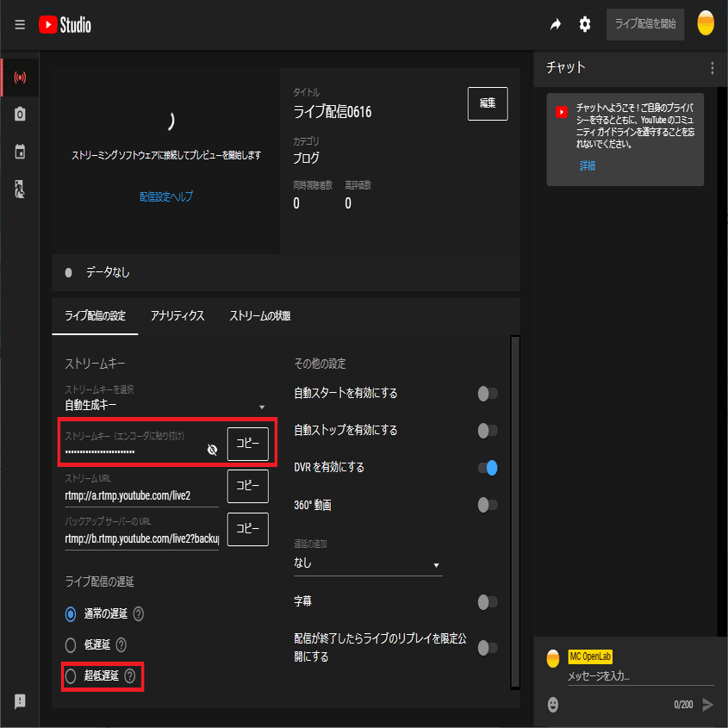Open the 配信設定ヘルプ link

coord(165,196)
